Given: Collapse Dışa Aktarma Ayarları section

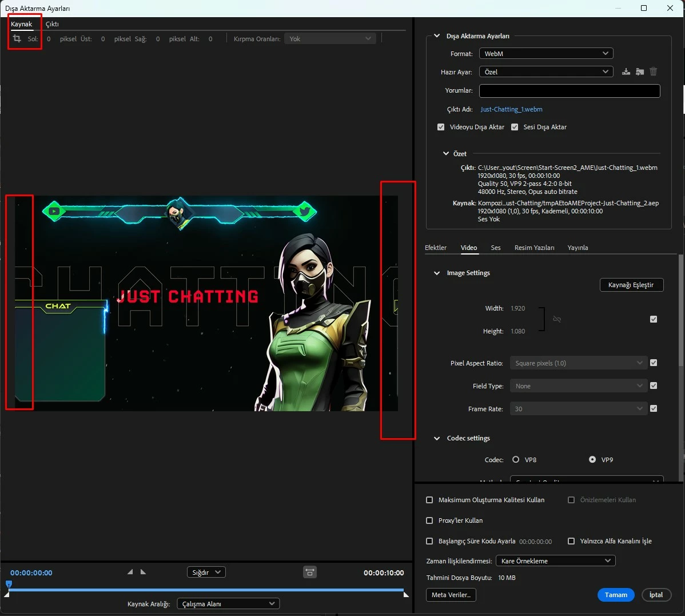Looking at the screenshot, I should [x=437, y=36].
